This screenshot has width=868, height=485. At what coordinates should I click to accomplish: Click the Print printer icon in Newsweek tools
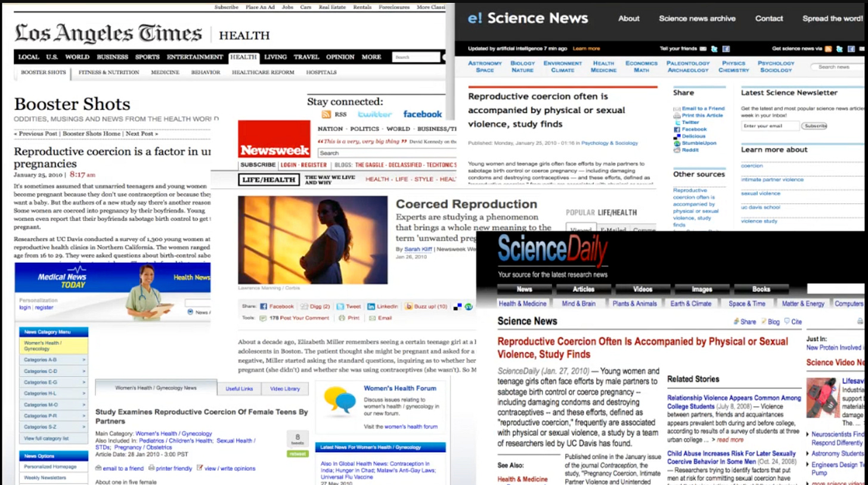point(342,318)
